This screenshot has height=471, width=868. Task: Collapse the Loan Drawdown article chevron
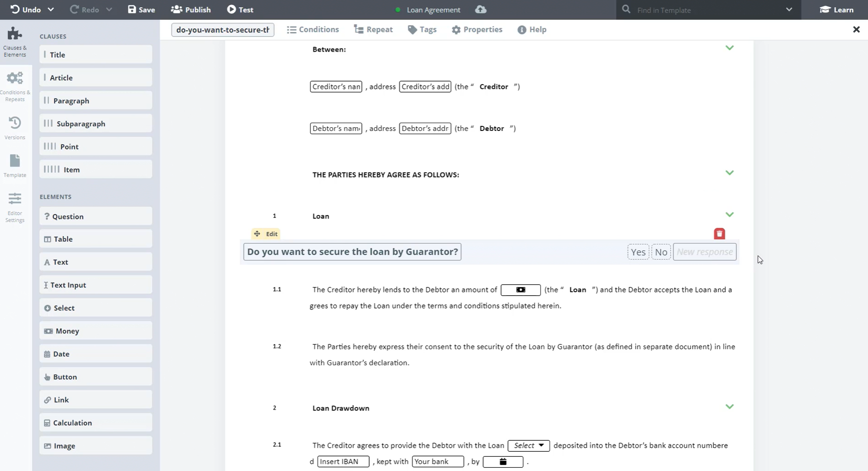[x=729, y=406]
